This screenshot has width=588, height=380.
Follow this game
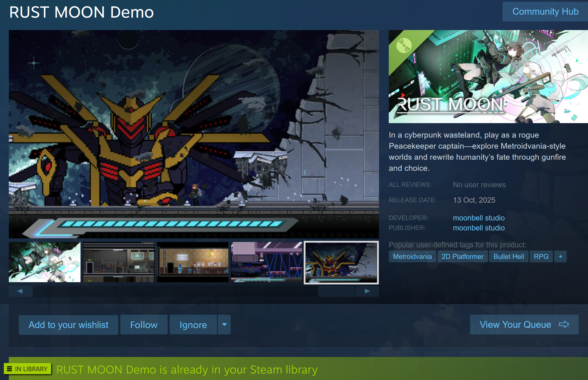[144, 325]
